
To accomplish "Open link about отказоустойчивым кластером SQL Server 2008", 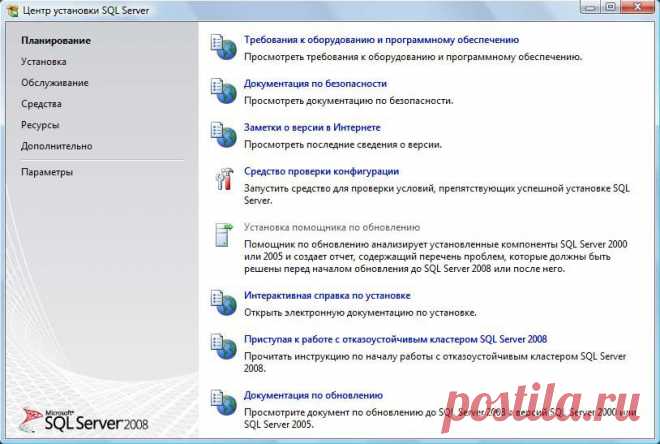I will click(x=395, y=339).
